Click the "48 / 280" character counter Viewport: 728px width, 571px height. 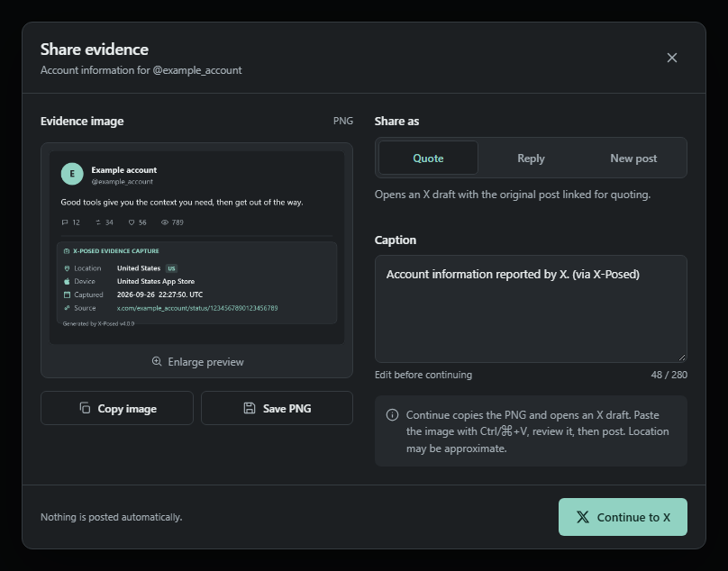coord(669,375)
